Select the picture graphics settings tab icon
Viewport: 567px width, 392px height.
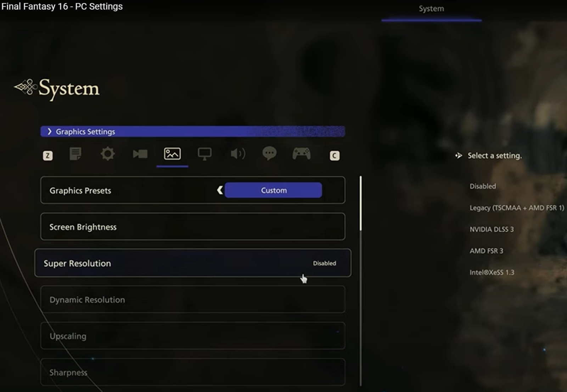(x=172, y=154)
